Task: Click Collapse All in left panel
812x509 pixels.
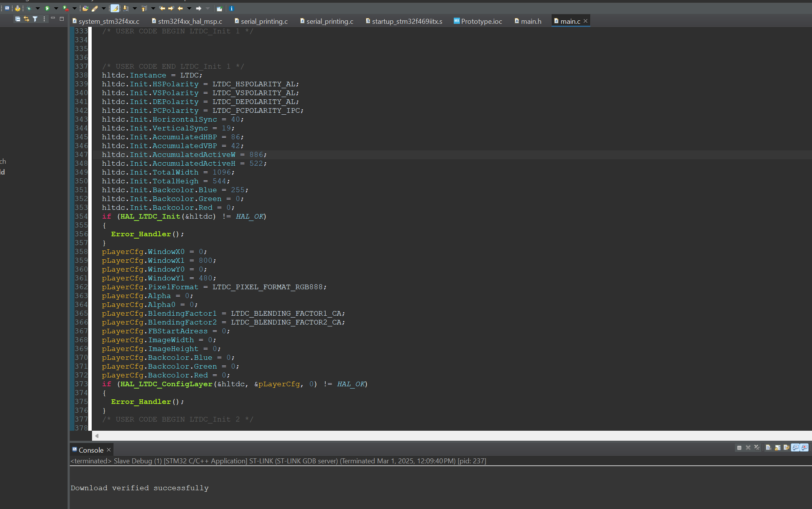Action: tap(18, 19)
